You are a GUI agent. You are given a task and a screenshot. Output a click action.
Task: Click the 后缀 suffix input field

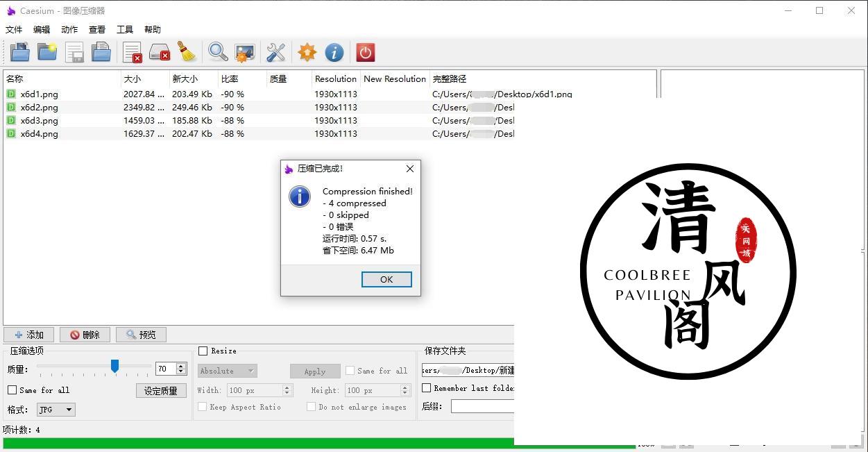[x=483, y=406]
